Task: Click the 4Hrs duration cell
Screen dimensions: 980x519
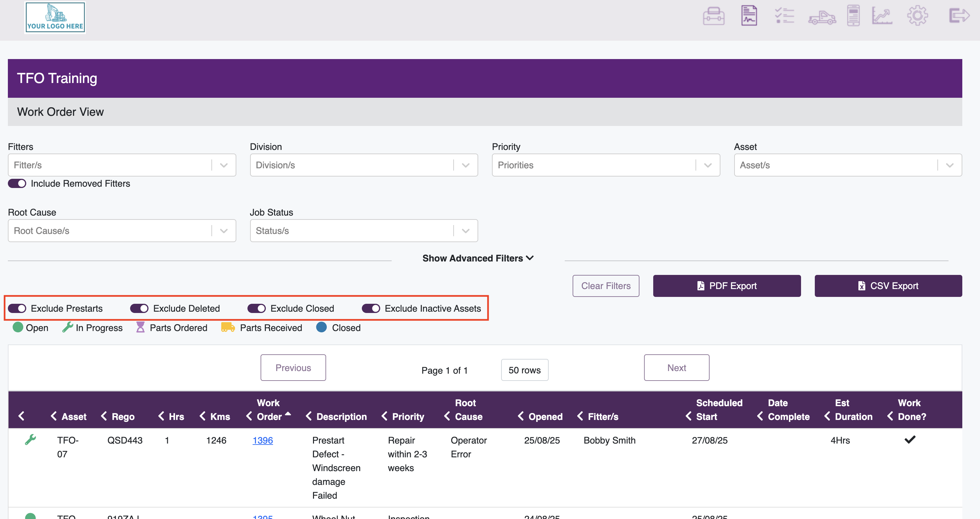Action: [x=840, y=440]
